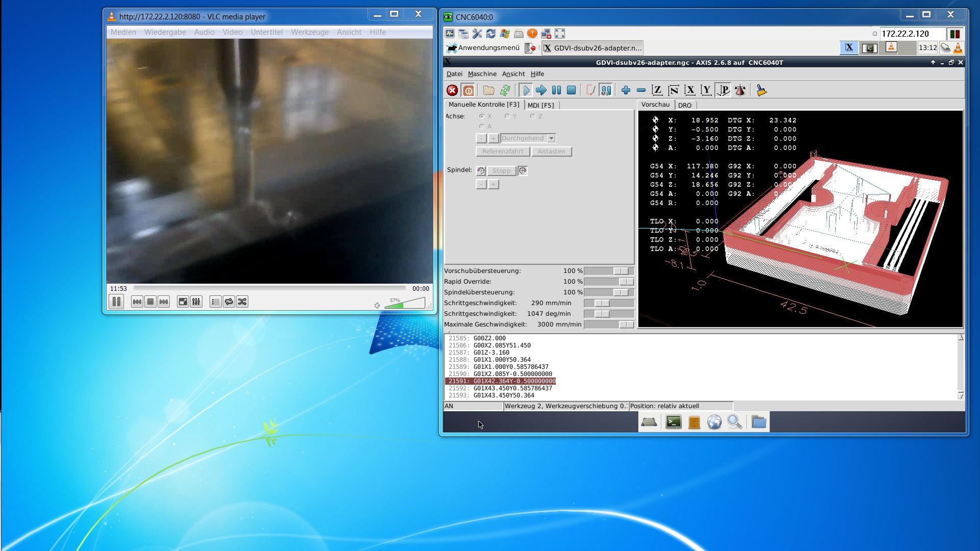Toggle rotate/pan mode cone icon
The height and width of the screenshot is (551, 980).
pyautogui.click(x=740, y=90)
